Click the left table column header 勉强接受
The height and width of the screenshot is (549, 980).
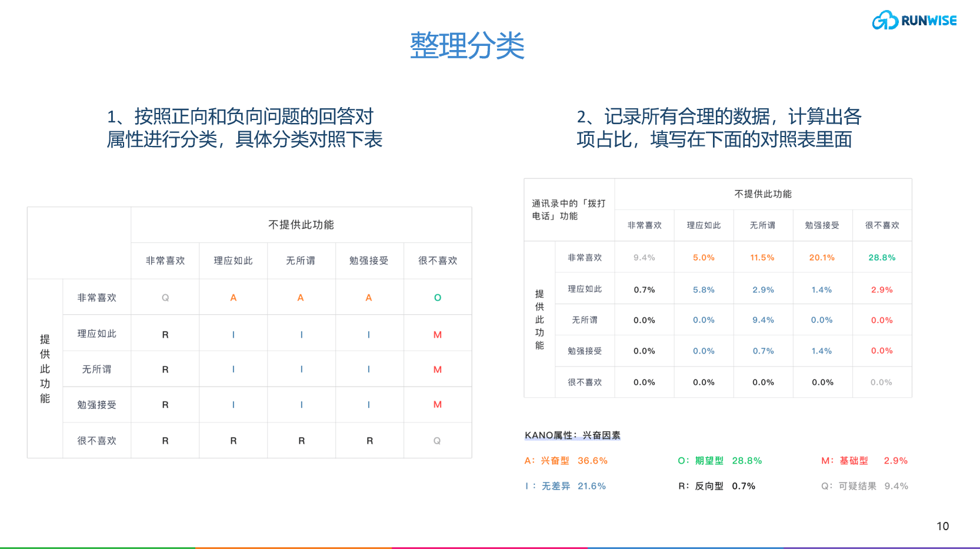coord(369,261)
